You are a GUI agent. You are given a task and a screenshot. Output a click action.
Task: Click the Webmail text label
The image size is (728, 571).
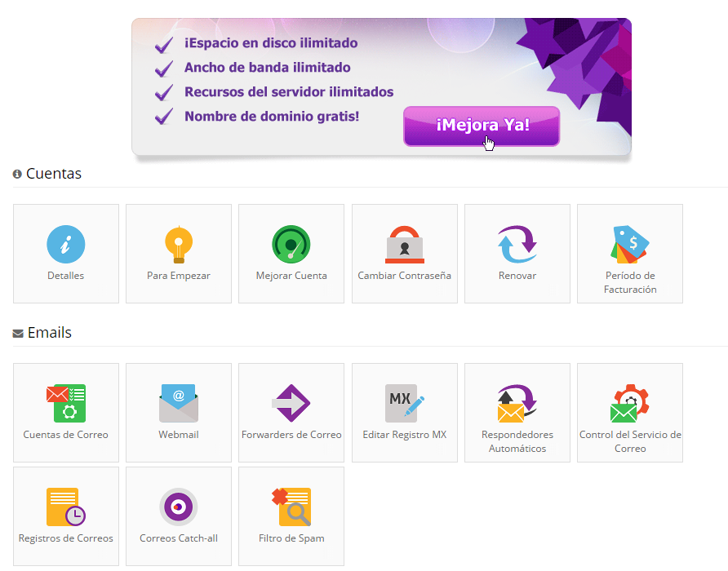click(x=179, y=435)
